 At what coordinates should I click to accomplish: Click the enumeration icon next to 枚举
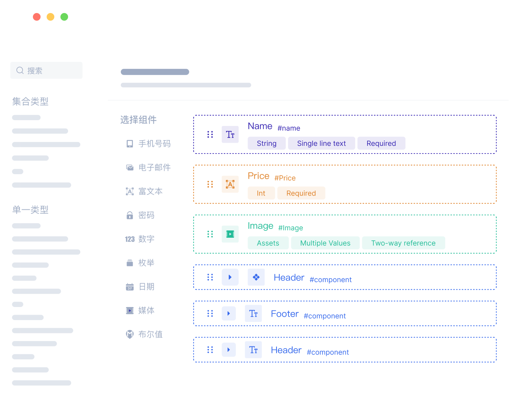130,263
